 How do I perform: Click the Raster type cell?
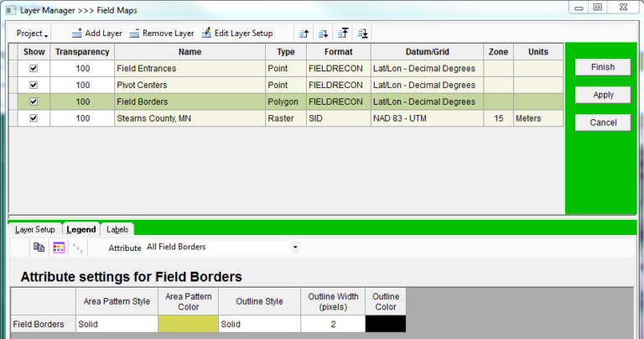(x=286, y=118)
